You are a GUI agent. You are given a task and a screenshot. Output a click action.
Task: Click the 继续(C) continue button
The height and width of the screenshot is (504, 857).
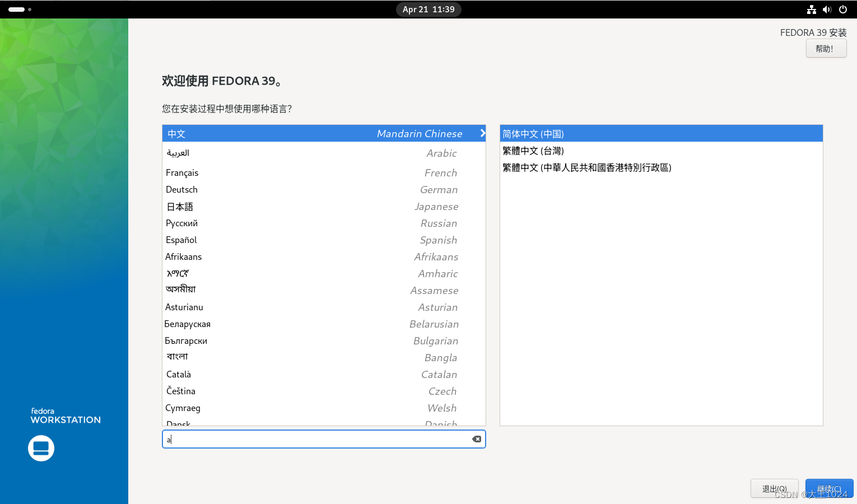coord(829,489)
